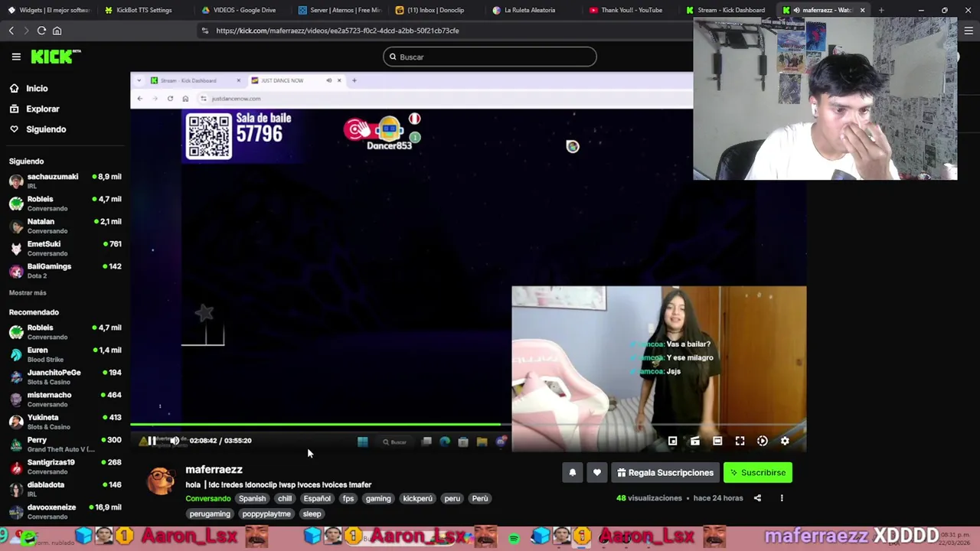
Task: Close the maferraezz browser tab
Action: (x=862, y=10)
